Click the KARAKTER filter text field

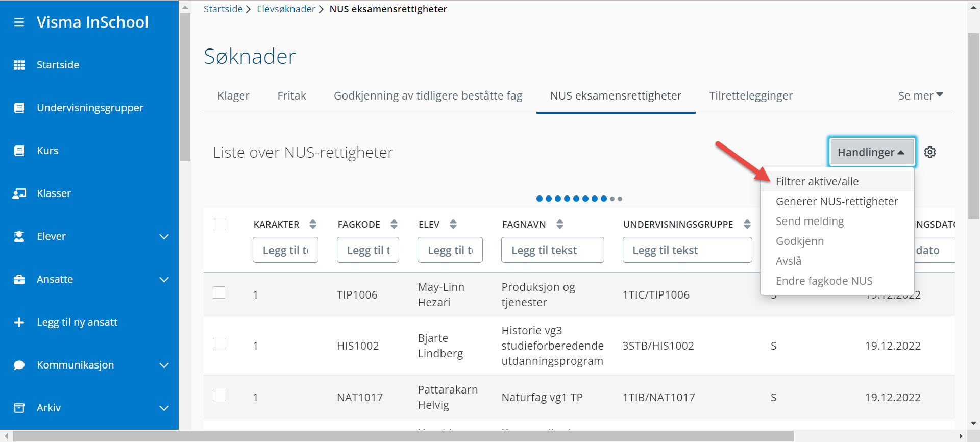coord(285,250)
